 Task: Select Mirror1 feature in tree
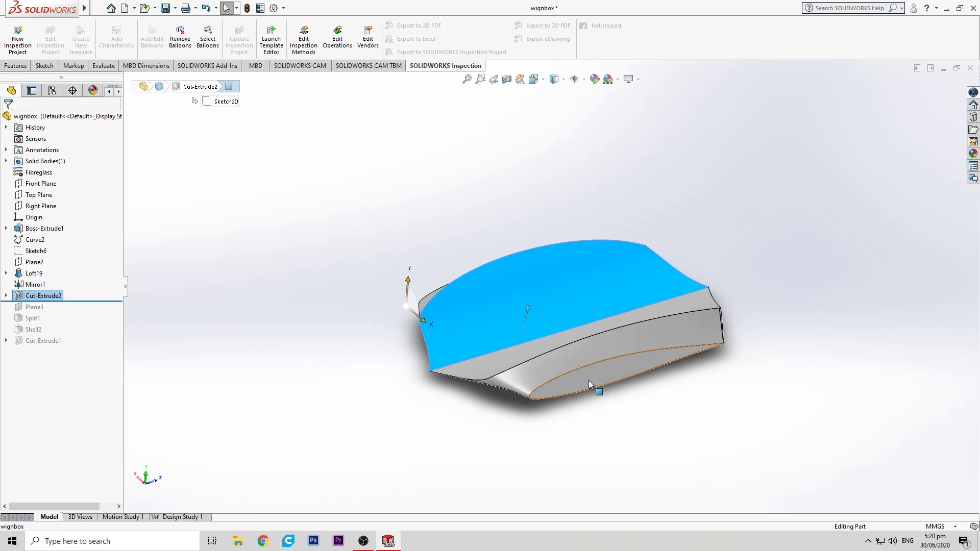pyautogui.click(x=35, y=285)
